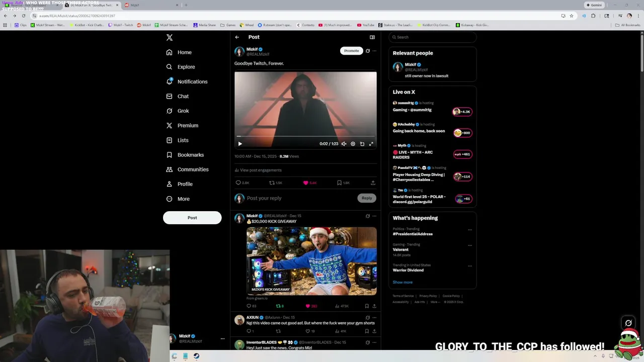Focus the Post your reply field
This screenshot has width=644, height=362.
pos(299,198)
